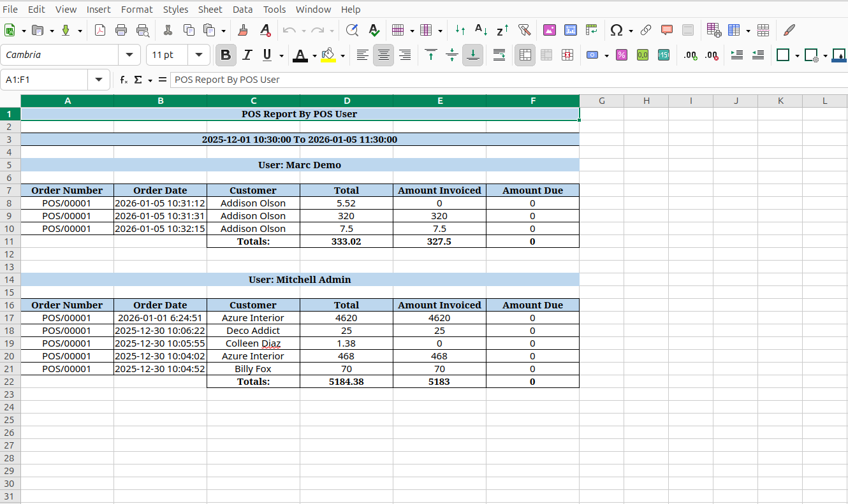Image resolution: width=848 pixels, height=504 pixels.
Task: Expand the Paste options dropdown arrow
Action: tap(223, 30)
